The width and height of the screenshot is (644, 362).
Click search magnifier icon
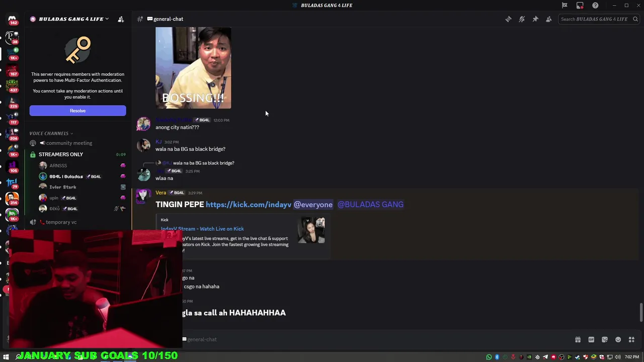tap(635, 19)
